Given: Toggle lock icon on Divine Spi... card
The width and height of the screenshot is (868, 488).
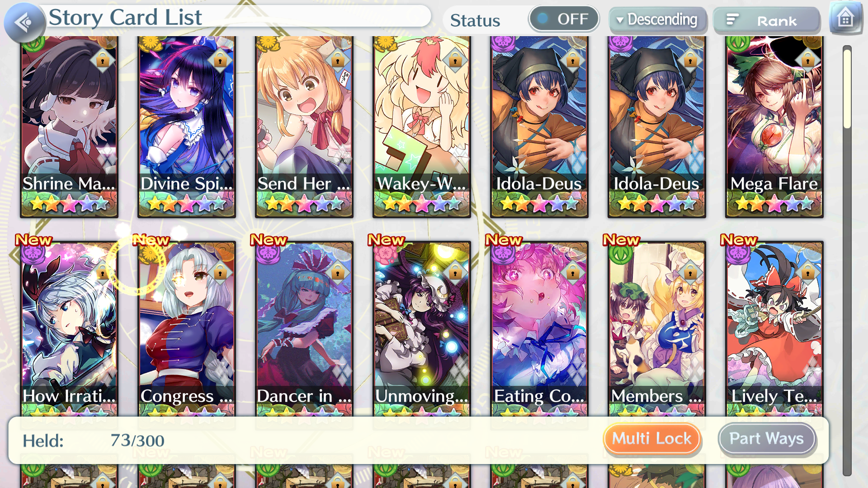Looking at the screenshot, I should pyautogui.click(x=220, y=60).
